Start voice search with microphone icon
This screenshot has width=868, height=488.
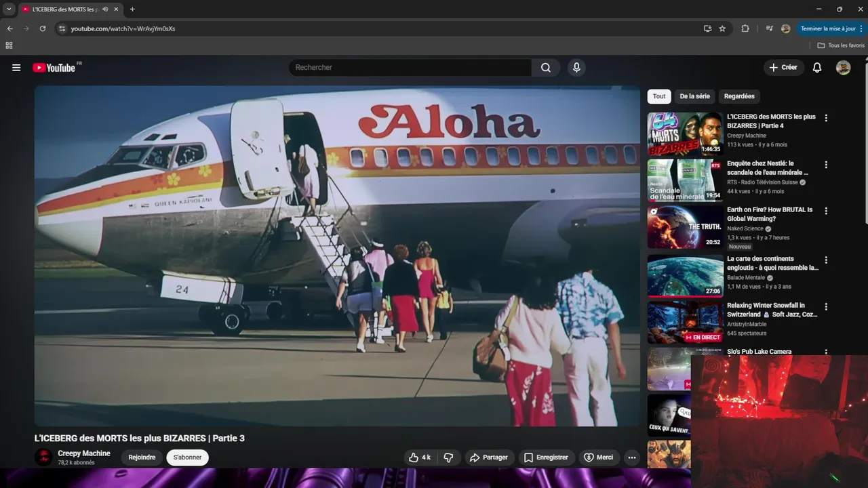(x=576, y=68)
